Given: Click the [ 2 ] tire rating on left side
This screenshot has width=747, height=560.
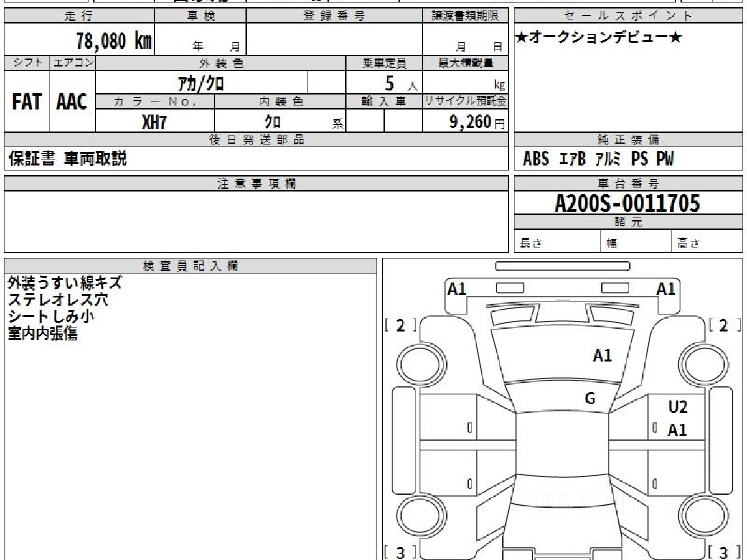Looking at the screenshot, I should tap(400, 325).
